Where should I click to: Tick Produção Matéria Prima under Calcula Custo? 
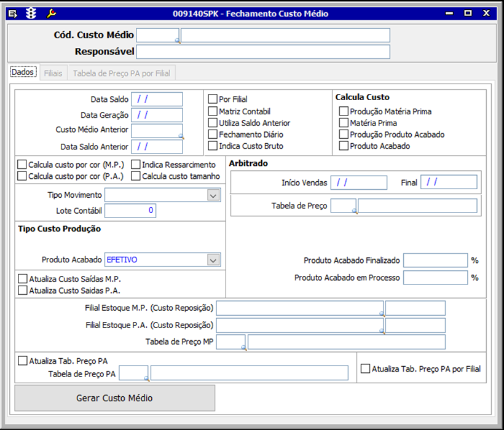[344, 112]
